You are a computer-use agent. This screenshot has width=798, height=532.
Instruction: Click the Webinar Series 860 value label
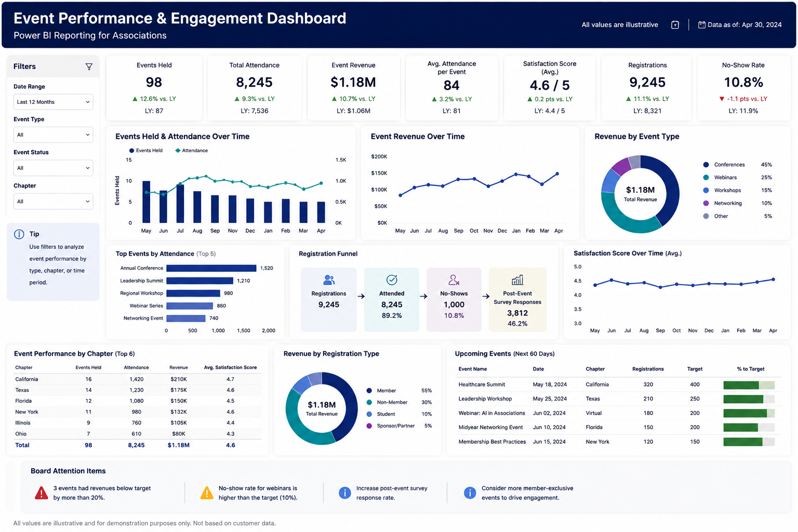pyautogui.click(x=221, y=306)
